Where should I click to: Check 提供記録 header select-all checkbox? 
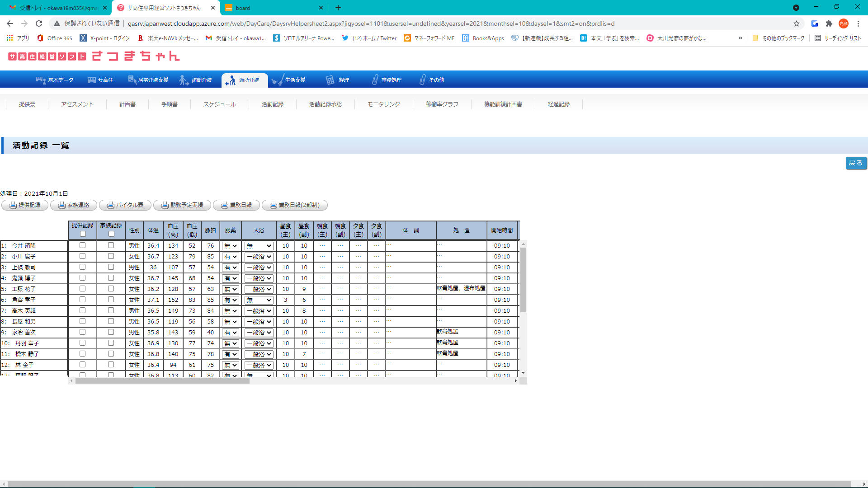tap(83, 234)
